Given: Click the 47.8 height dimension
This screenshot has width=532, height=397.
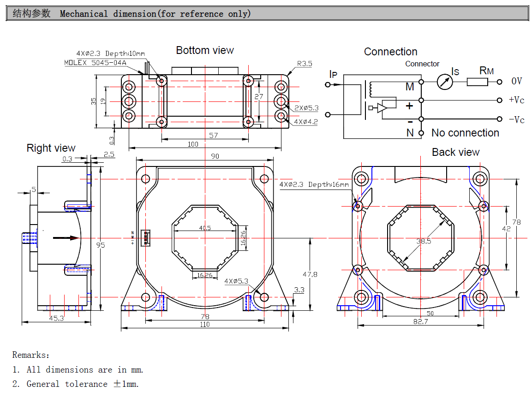Looking at the screenshot, I should tap(310, 274).
